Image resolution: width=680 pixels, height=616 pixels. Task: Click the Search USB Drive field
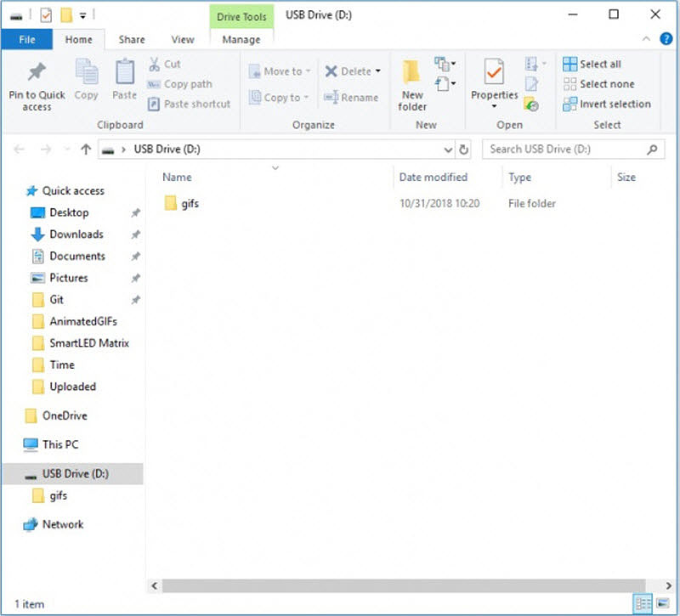[x=565, y=150]
